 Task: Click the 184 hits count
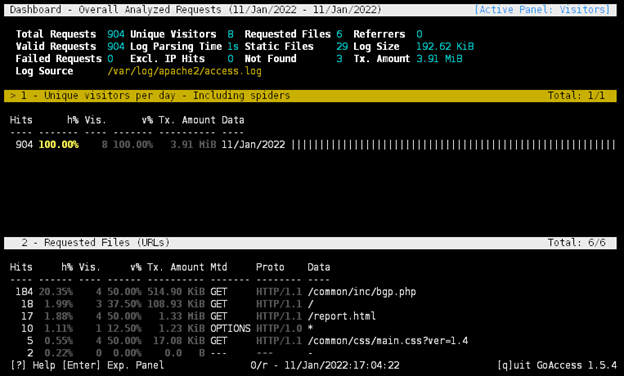coord(24,292)
